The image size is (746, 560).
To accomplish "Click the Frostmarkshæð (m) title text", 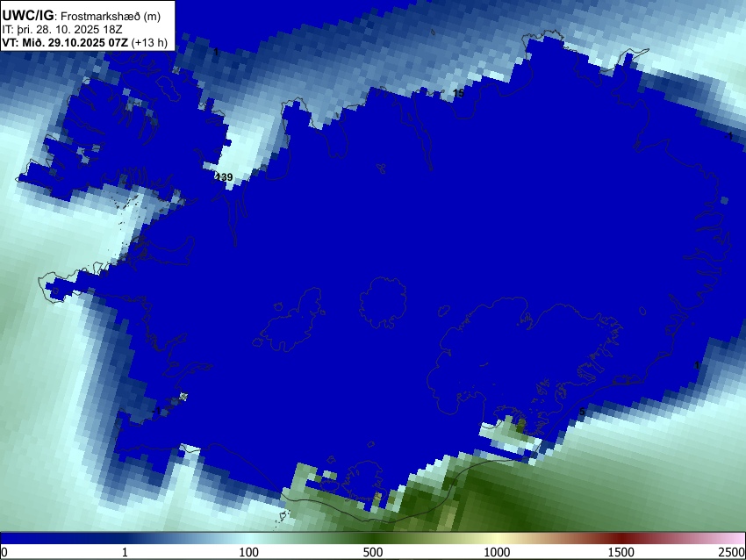I will (111, 16).
